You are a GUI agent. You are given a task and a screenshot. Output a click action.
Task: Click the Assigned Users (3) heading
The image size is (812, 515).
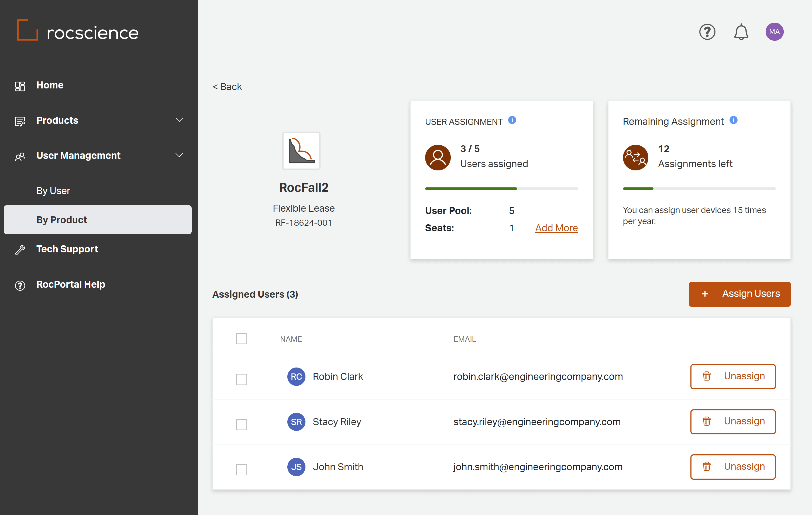tap(255, 294)
